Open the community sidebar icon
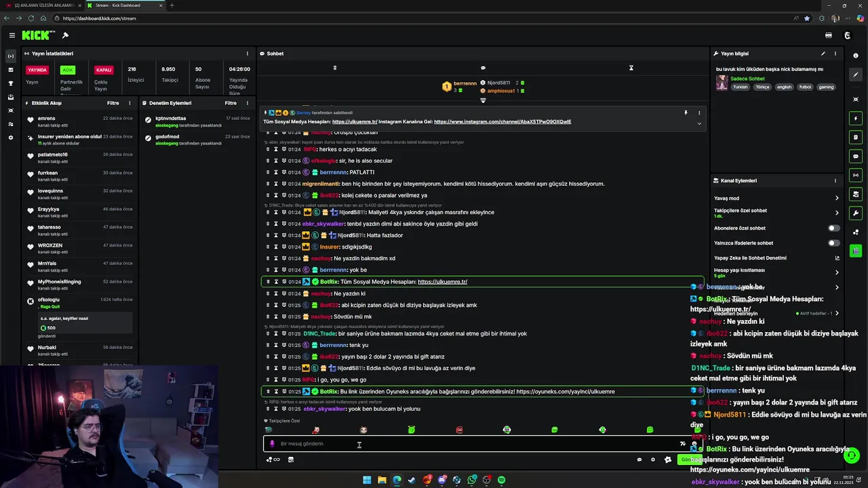 pyautogui.click(x=10, y=124)
